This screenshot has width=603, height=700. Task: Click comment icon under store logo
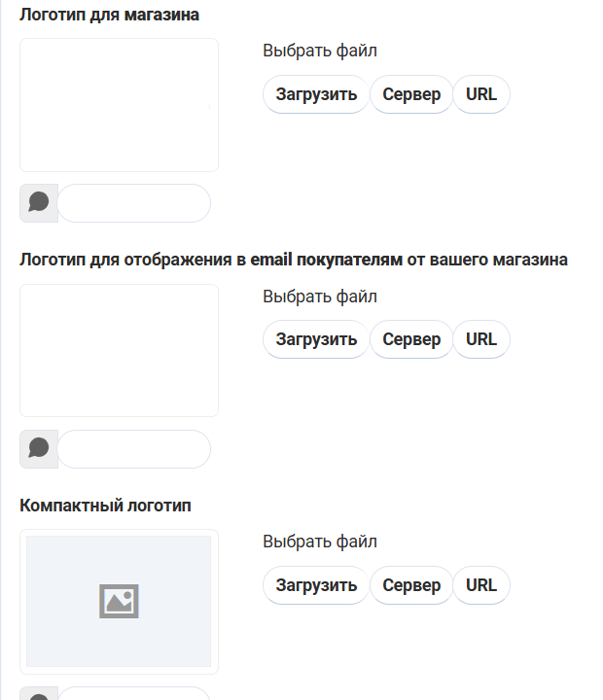pos(39,202)
